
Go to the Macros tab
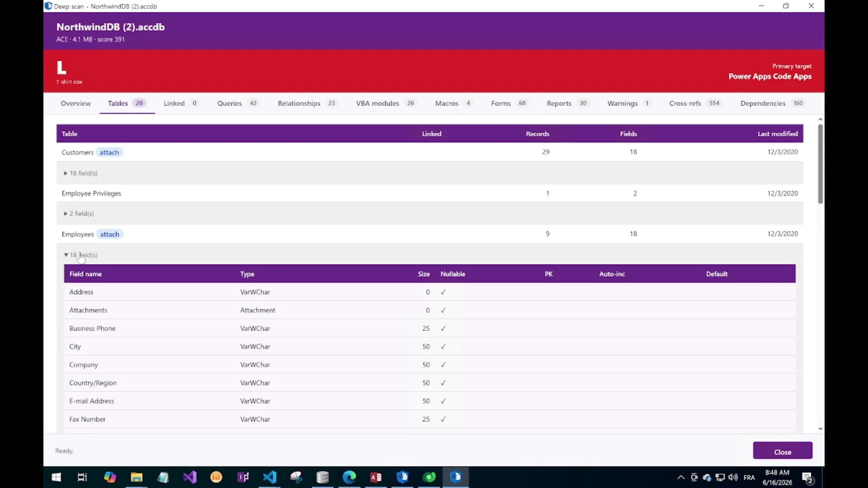pyautogui.click(x=453, y=103)
